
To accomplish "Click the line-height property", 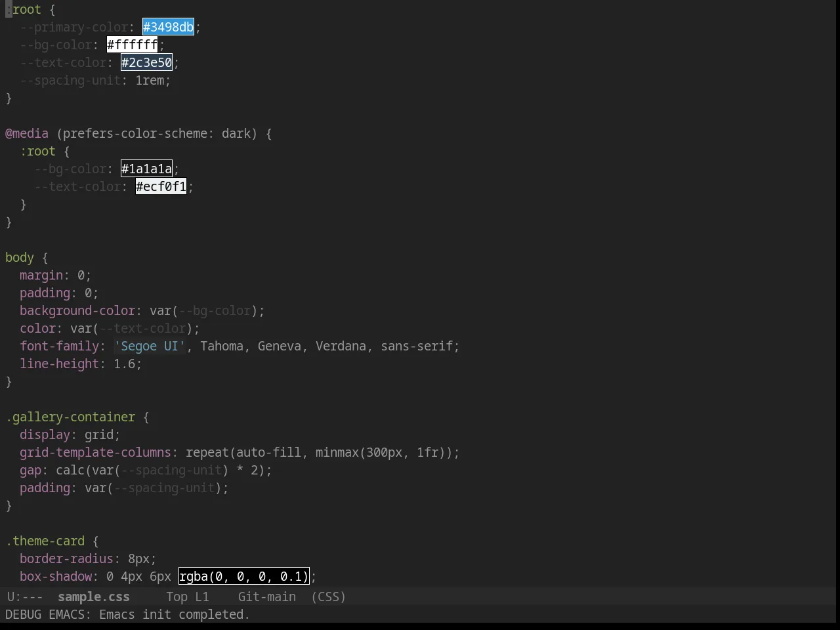I will 59,364.
